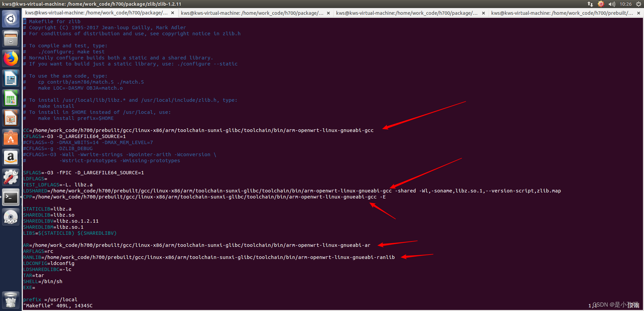Click the CFLAGS=-O3 -D_LARGEFILE64_SOURCE=1 line
The width and height of the screenshot is (644, 311).
(75, 136)
